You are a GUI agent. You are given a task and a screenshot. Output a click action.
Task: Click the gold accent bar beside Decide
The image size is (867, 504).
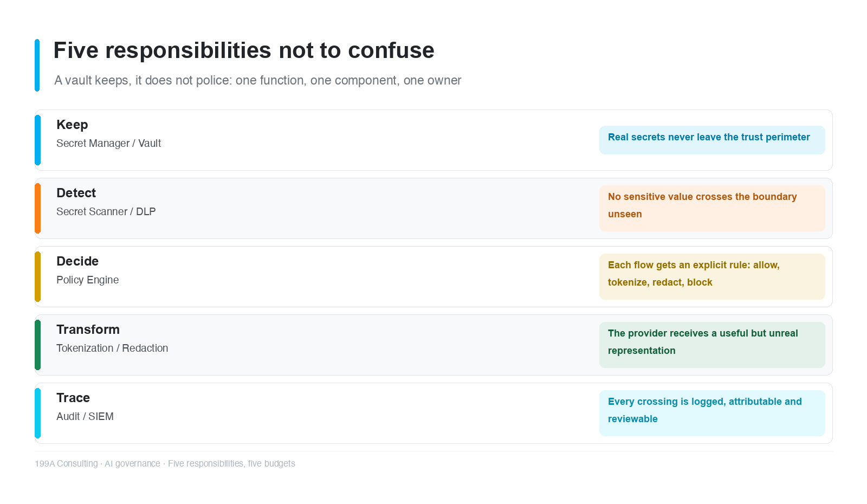tap(37, 276)
